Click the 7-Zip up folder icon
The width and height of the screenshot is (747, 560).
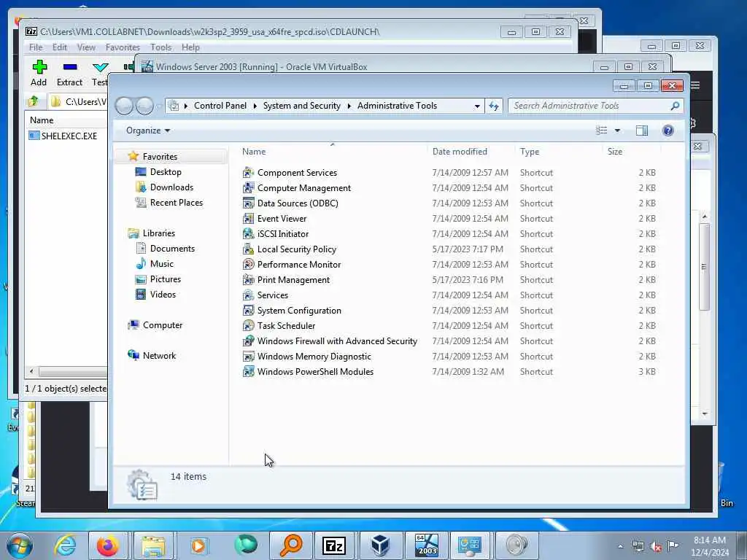coord(34,101)
